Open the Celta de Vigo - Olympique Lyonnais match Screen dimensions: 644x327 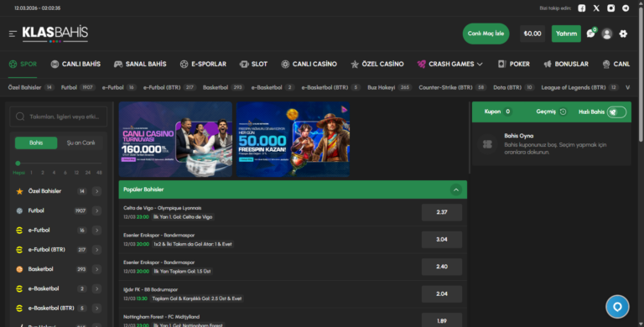(163, 208)
